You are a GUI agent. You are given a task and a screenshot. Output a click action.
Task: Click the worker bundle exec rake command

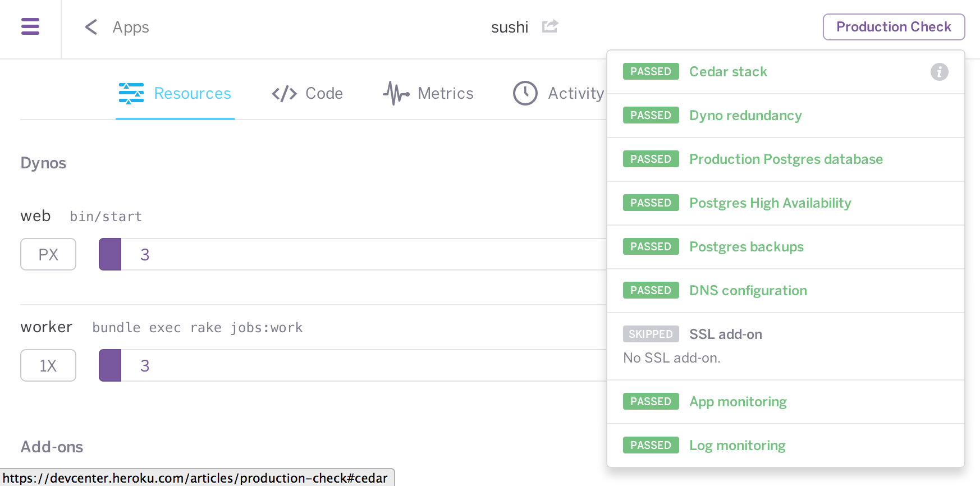198,328
